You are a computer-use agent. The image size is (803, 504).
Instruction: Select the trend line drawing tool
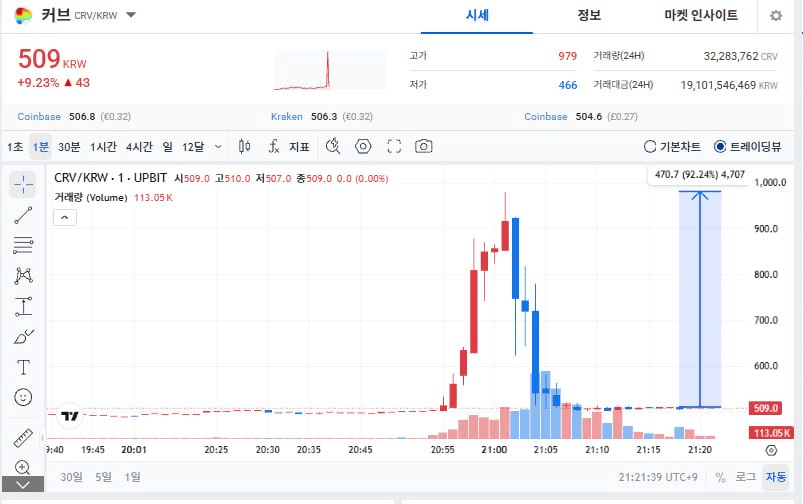click(x=23, y=215)
